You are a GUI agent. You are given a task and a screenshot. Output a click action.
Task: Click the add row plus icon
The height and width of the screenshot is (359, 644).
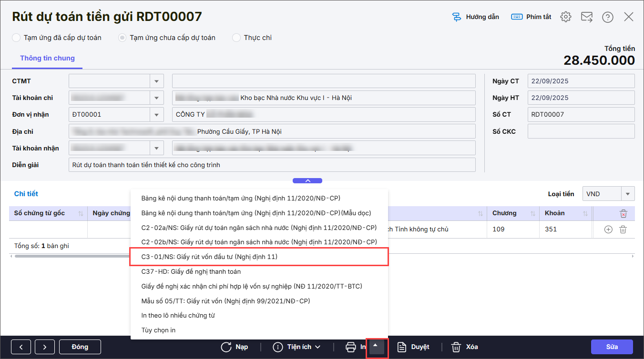point(608,229)
